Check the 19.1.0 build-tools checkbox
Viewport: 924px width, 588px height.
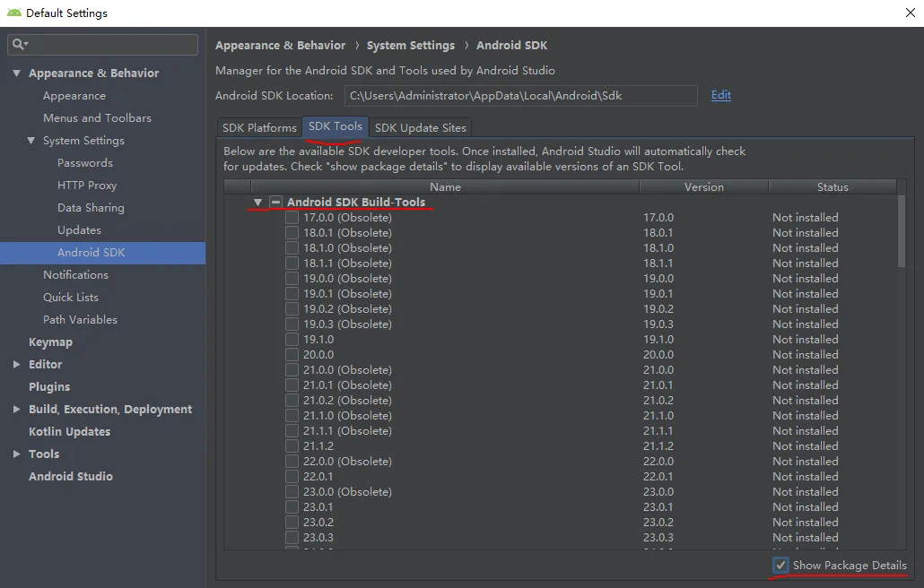[292, 339]
